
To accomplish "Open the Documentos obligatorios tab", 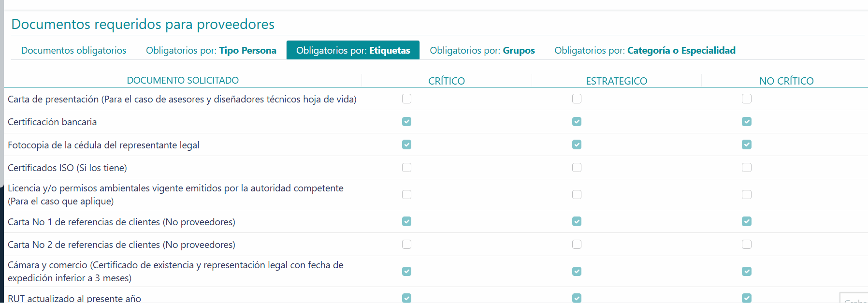I will 73,50.
